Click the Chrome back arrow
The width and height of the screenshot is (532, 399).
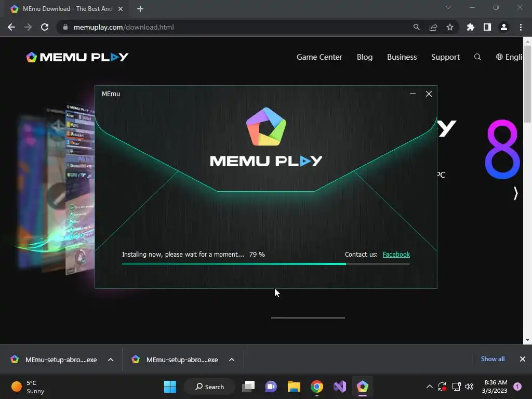[x=11, y=27]
